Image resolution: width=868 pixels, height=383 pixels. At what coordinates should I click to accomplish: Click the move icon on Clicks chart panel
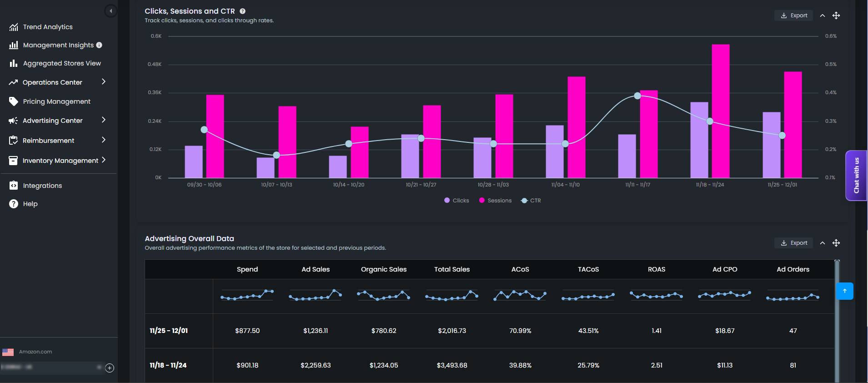coord(836,15)
